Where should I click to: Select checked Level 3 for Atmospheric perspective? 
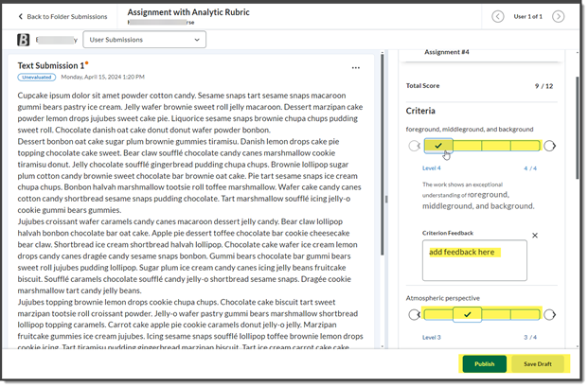(x=468, y=313)
